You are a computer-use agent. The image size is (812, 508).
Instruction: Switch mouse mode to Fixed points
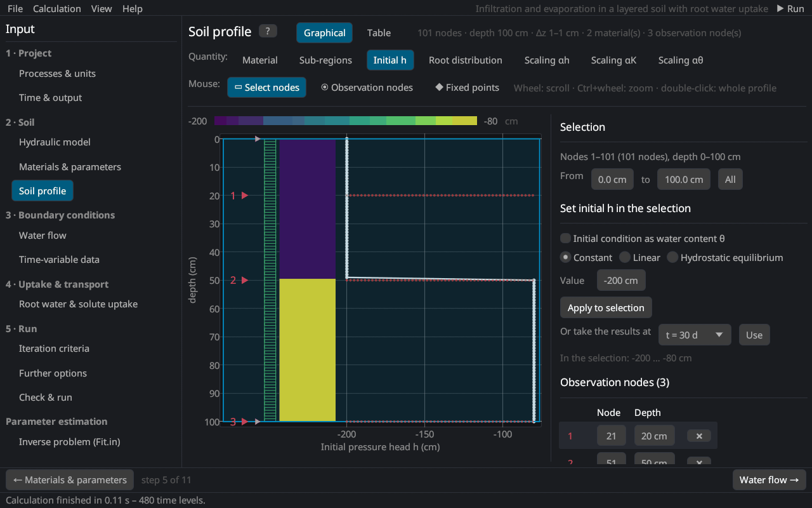[467, 88]
